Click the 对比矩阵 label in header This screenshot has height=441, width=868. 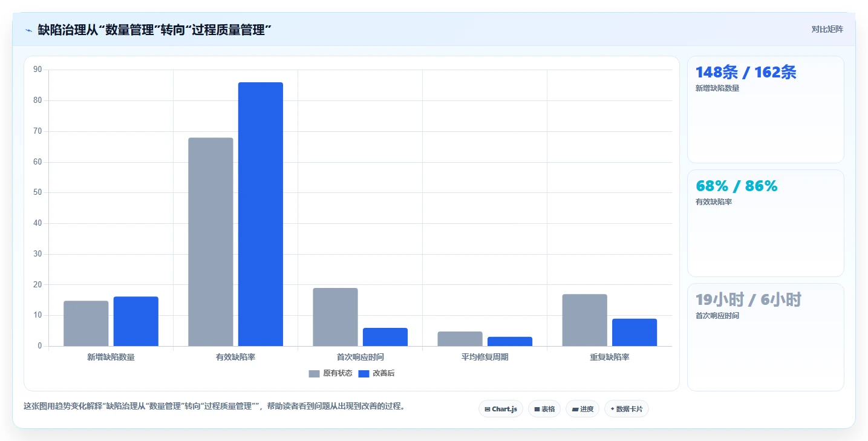pyautogui.click(x=827, y=29)
